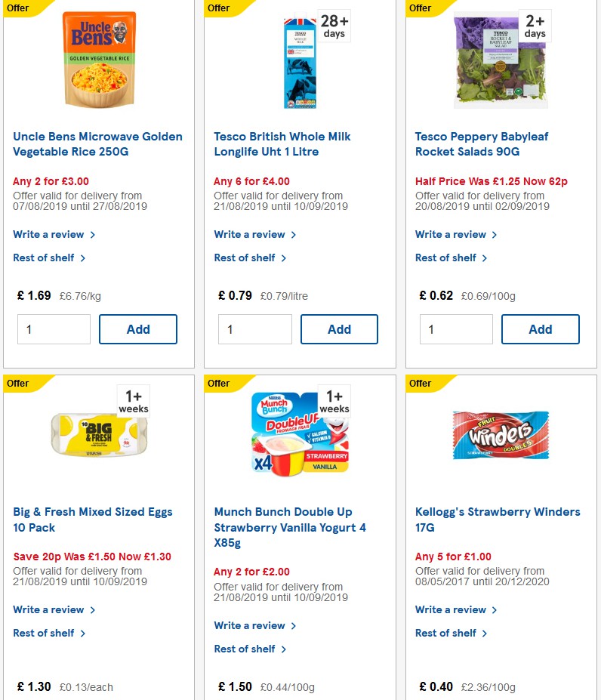The height and width of the screenshot is (700, 601).
Task: Click the Offer flag on Kellogg's Winders tile
Action: coord(421,384)
